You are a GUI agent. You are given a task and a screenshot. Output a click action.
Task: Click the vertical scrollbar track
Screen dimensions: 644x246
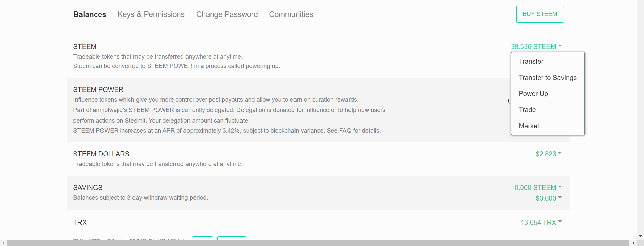(x=640, y=117)
